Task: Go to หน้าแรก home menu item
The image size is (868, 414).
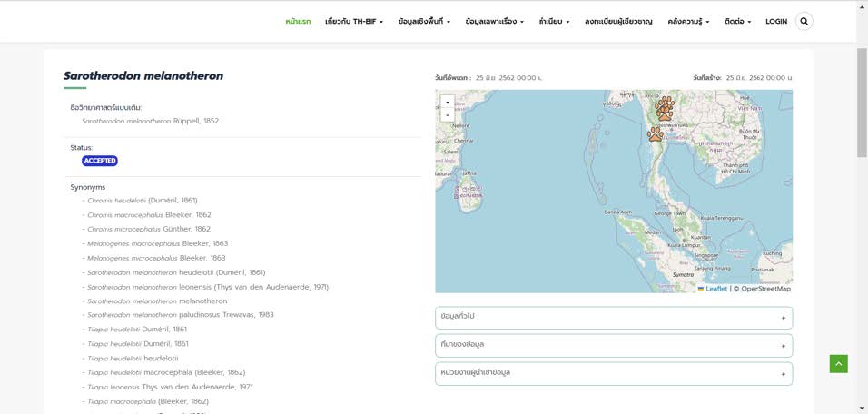Action: pyautogui.click(x=298, y=21)
